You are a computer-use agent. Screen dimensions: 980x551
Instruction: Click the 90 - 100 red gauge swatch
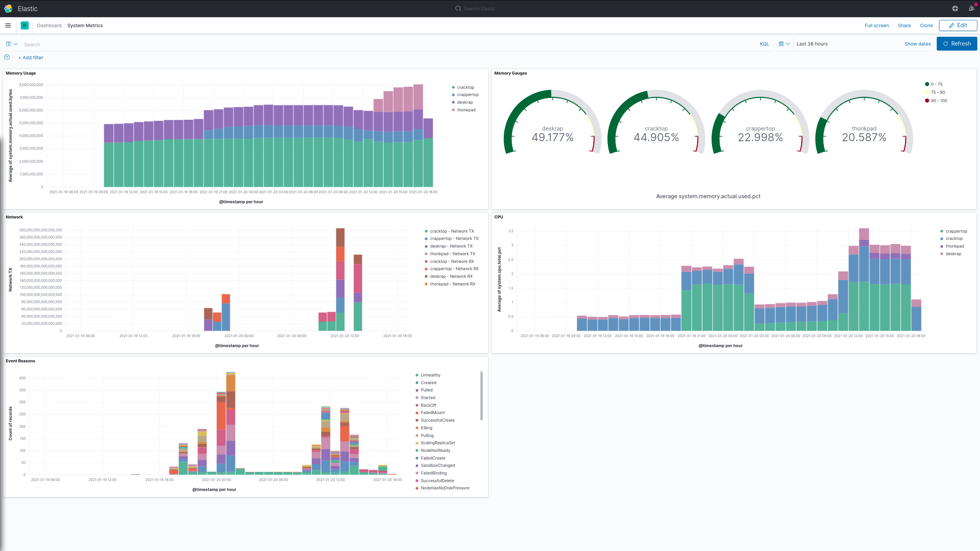[x=927, y=101]
